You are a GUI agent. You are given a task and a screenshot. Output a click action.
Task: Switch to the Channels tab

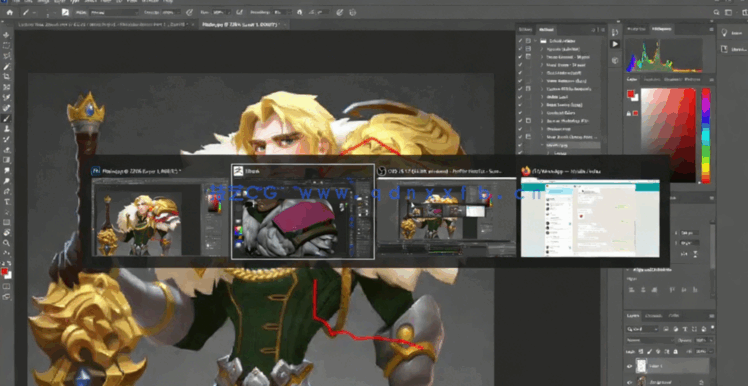click(654, 316)
